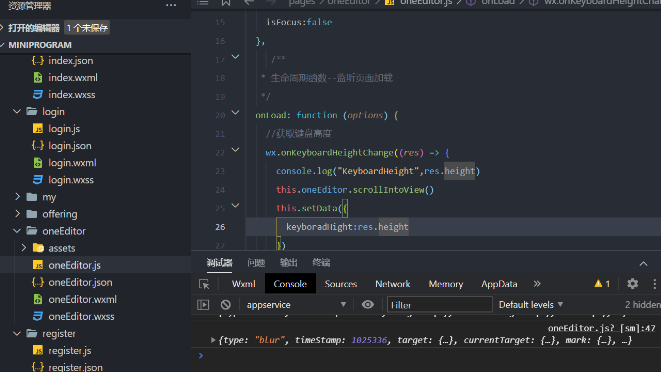Activate the inspect element picker icon

[x=204, y=284]
